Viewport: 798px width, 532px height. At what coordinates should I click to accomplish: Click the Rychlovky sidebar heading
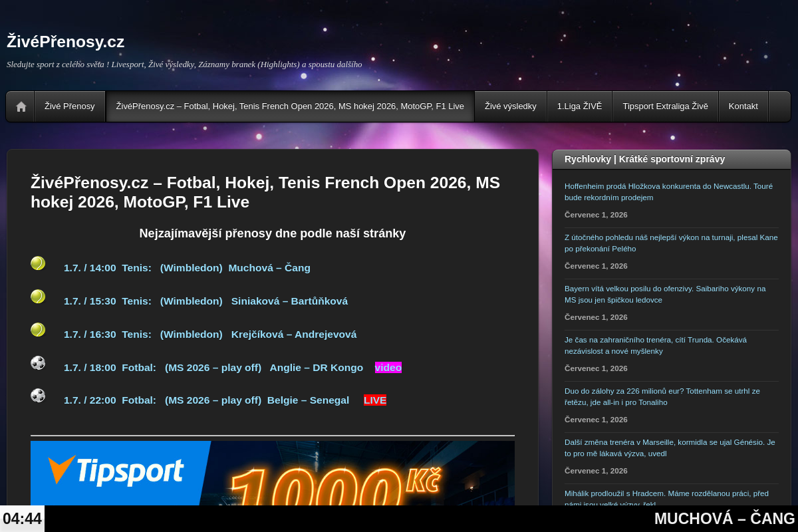tap(644, 159)
